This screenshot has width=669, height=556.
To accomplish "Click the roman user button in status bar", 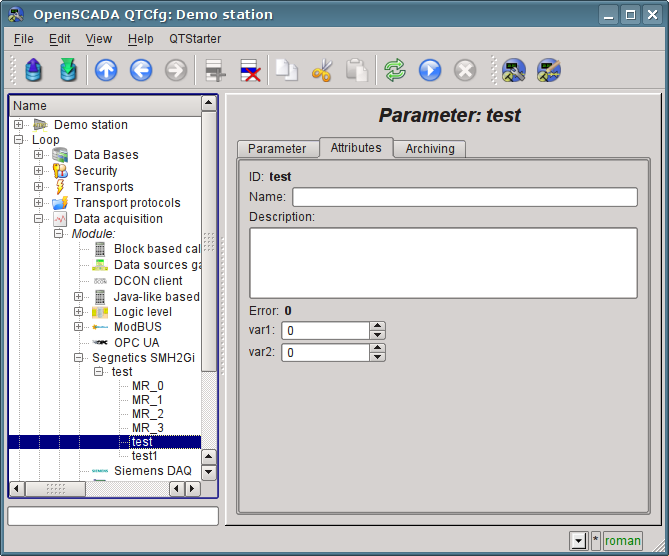I will point(622,541).
